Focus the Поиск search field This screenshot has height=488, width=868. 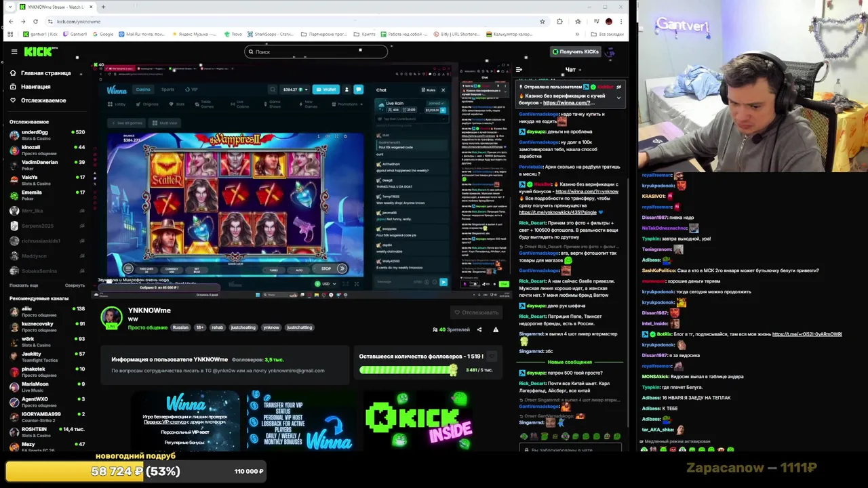[x=316, y=52]
